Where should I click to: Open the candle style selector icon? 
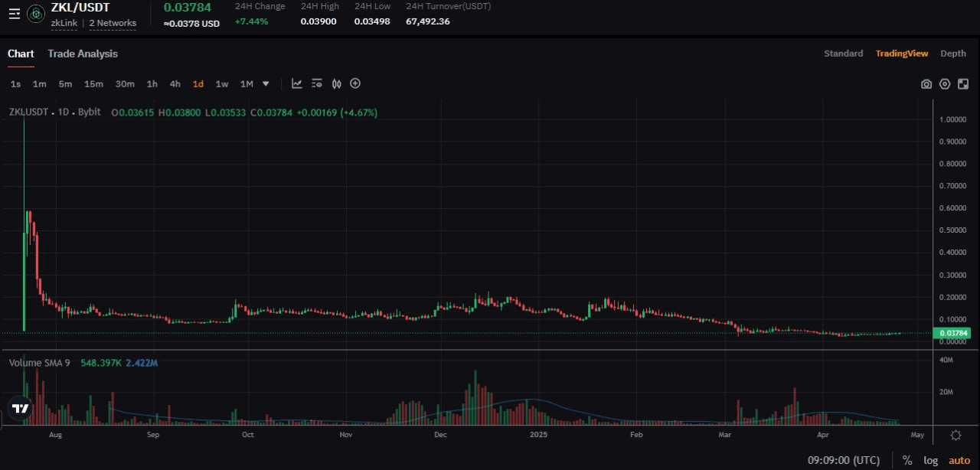tap(336, 83)
